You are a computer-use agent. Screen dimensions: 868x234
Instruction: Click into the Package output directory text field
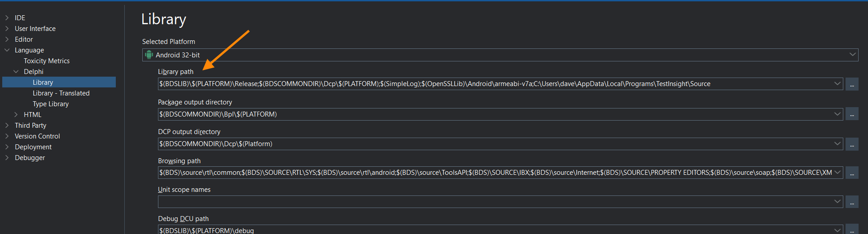(x=494, y=114)
